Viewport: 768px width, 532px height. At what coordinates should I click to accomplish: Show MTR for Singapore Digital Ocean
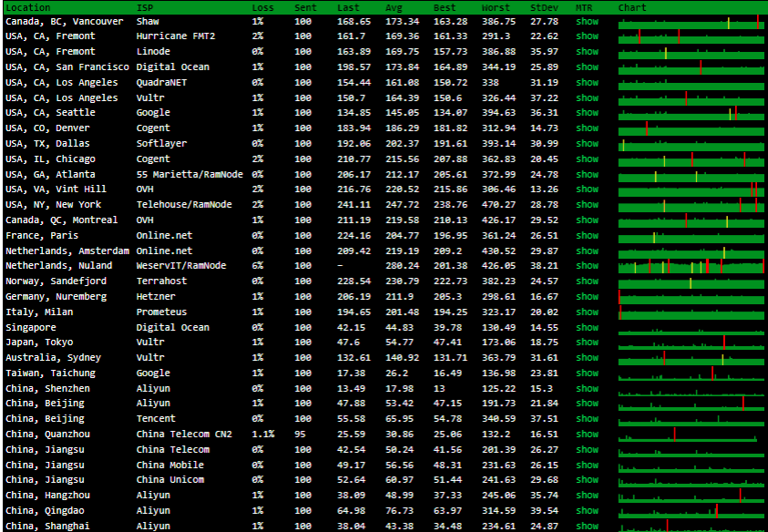click(587, 328)
